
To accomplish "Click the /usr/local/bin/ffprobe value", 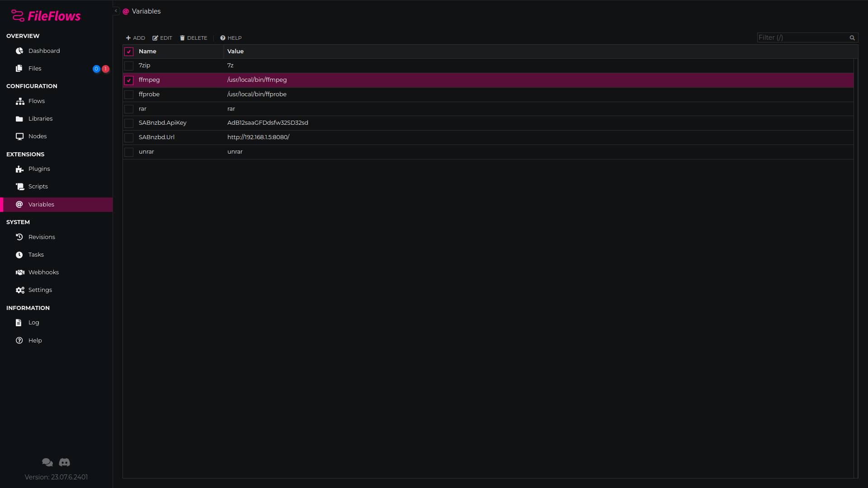I will (257, 94).
